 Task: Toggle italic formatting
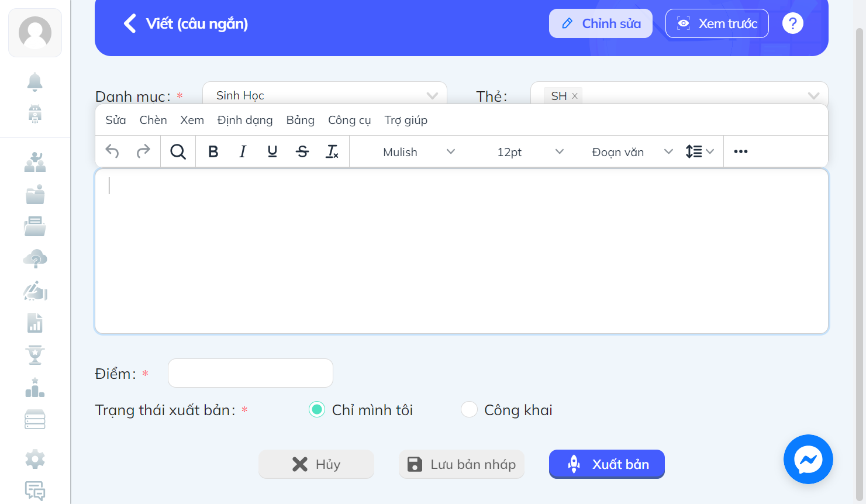point(243,152)
